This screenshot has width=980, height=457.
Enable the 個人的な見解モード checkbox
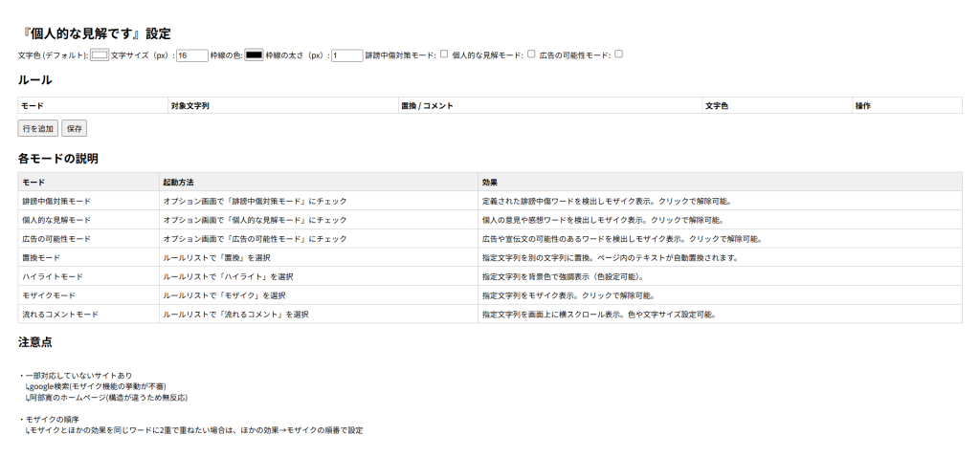[531, 54]
